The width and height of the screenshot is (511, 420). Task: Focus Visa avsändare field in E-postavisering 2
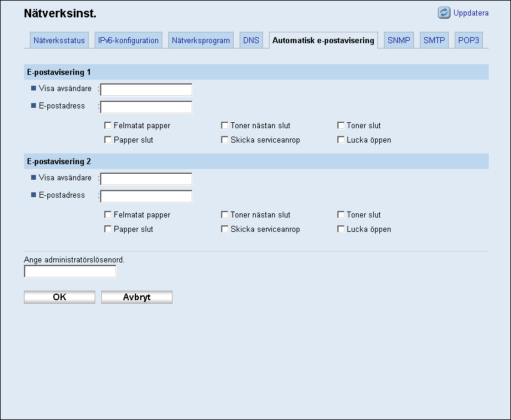(x=146, y=179)
